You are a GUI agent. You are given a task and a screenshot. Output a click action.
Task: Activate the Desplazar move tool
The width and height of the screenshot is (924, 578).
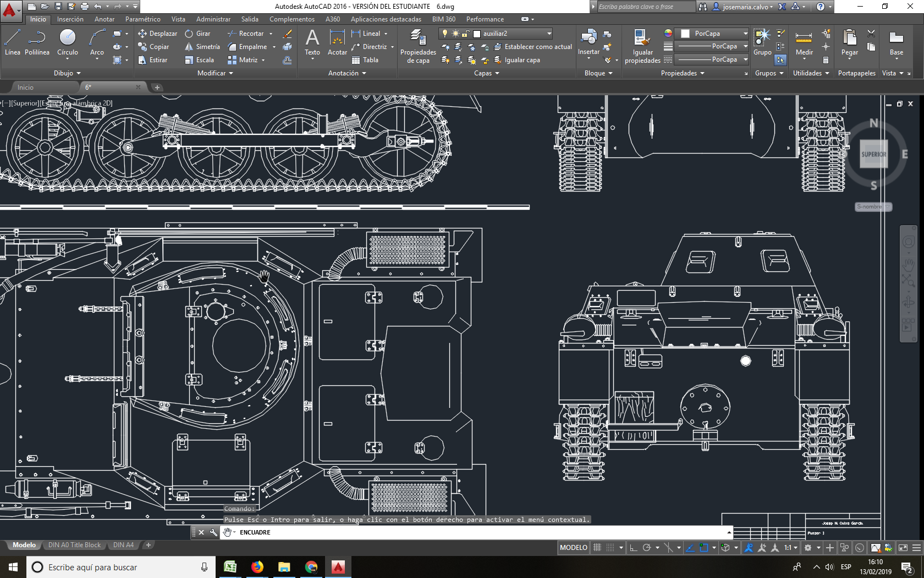pos(158,34)
